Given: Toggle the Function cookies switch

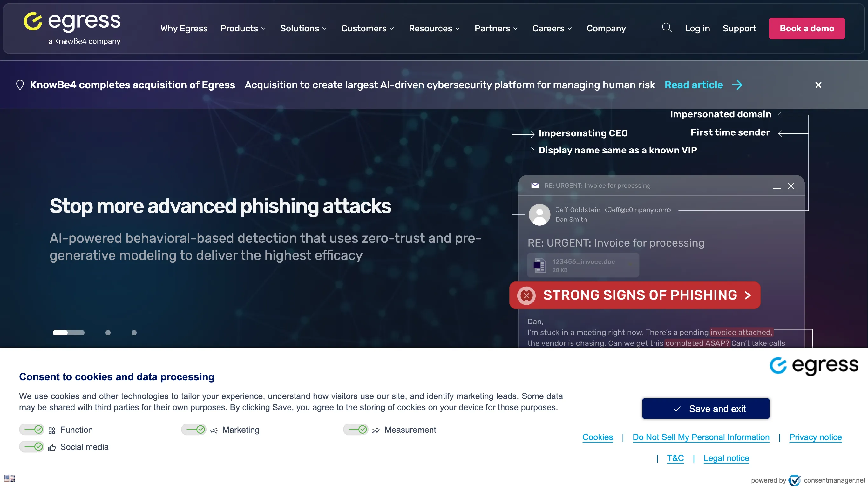Looking at the screenshot, I should (32, 429).
